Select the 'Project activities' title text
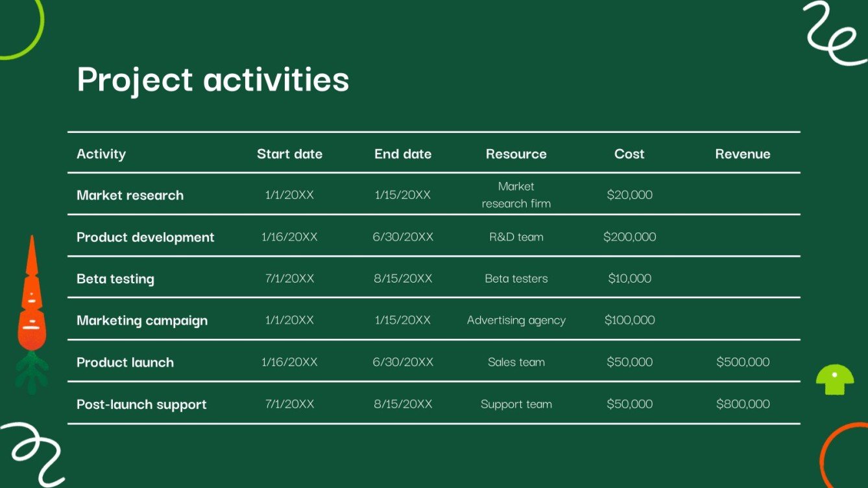868x488 pixels. tap(212, 79)
